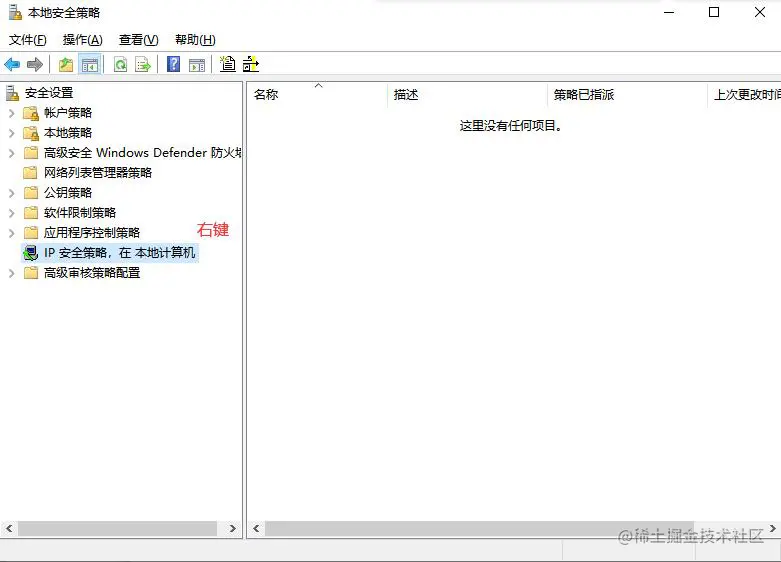
Task: Select 软件限制策略 in the tree
Action: click(x=80, y=213)
